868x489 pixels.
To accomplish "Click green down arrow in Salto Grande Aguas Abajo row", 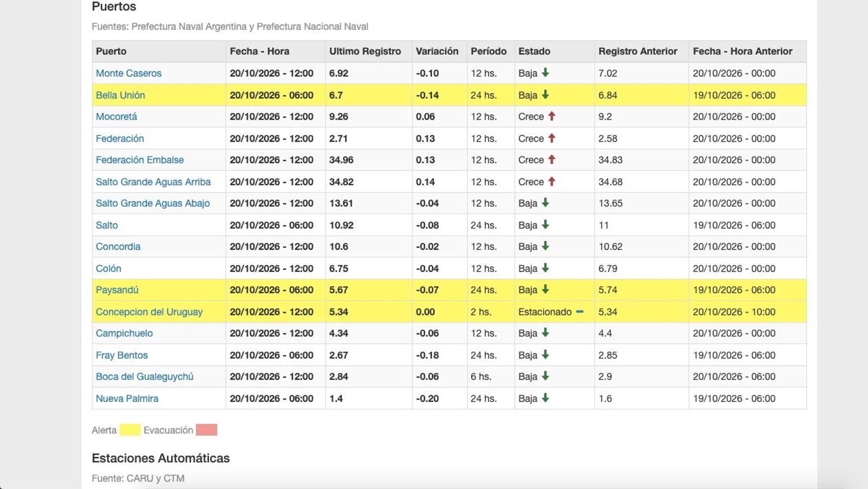I will [x=545, y=203].
